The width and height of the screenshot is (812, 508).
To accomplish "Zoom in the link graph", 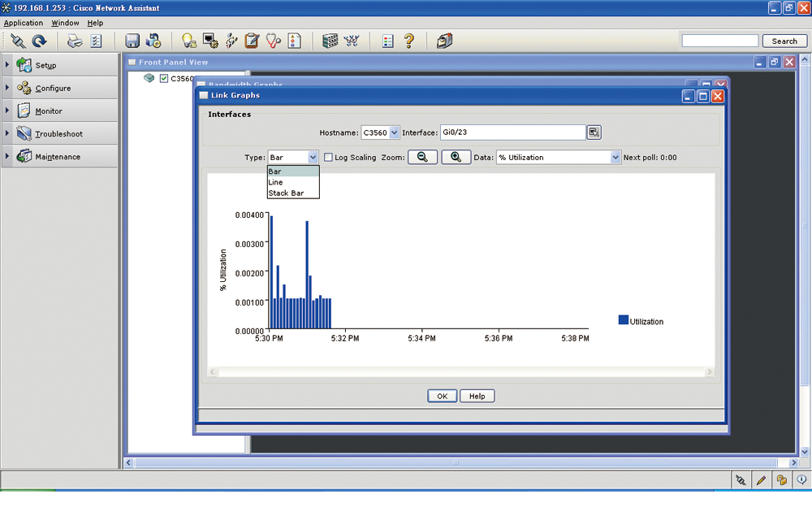I will (x=456, y=157).
